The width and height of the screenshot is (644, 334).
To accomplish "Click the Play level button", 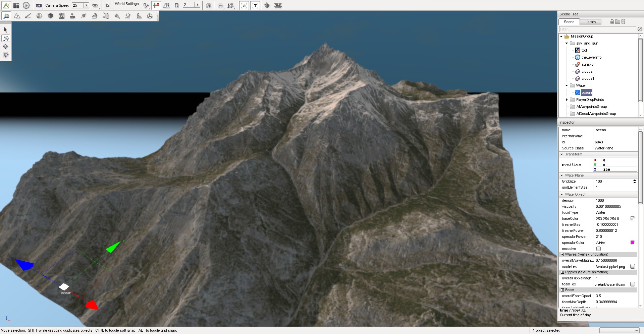I will (x=26, y=5).
